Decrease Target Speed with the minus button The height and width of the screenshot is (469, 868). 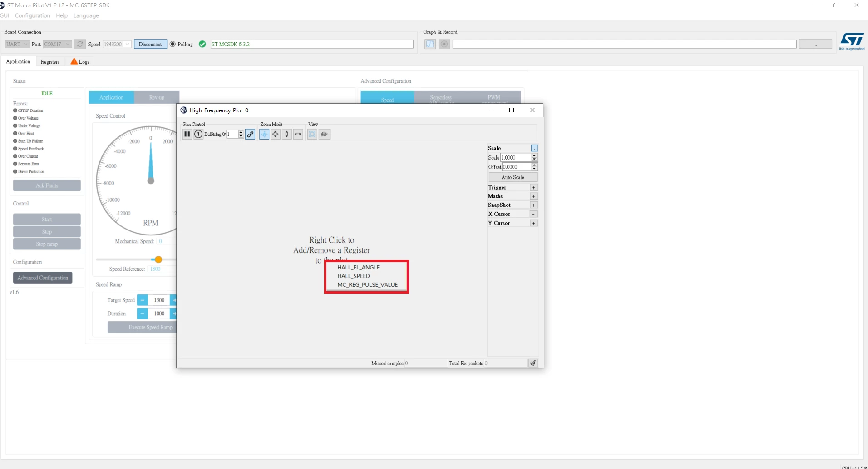coord(143,300)
